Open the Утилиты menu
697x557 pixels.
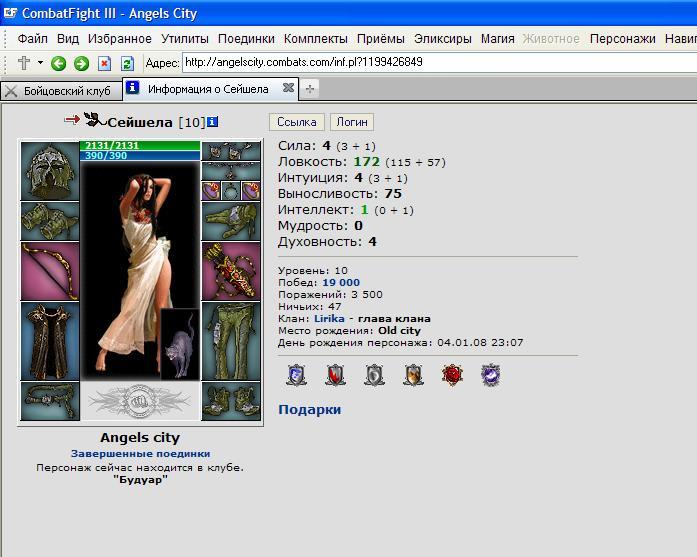tap(184, 39)
